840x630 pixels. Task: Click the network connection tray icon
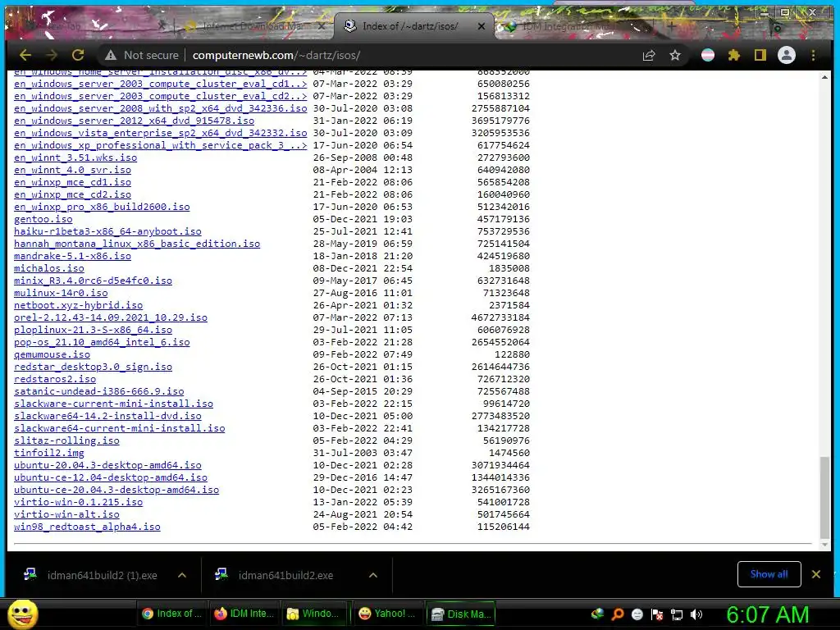[x=677, y=614]
